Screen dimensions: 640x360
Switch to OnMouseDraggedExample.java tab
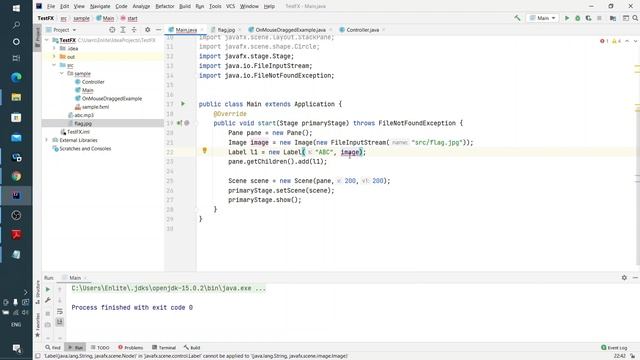click(290, 30)
